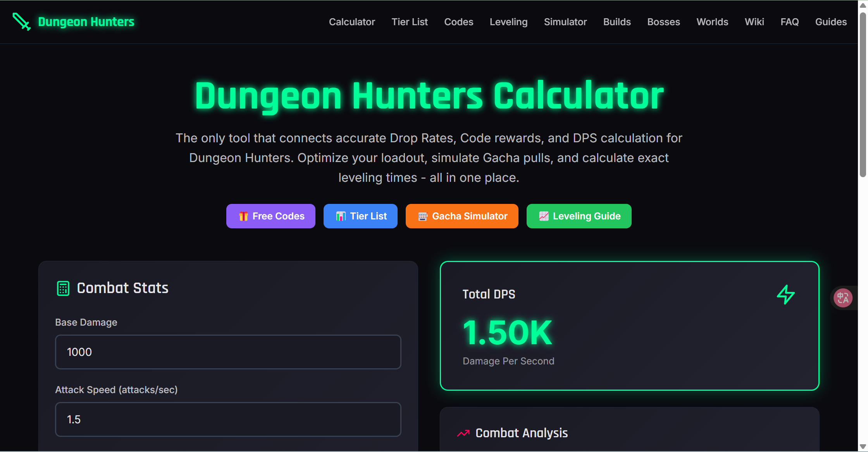Navigate to the Codes page
This screenshot has height=452, width=868.
[x=458, y=22]
